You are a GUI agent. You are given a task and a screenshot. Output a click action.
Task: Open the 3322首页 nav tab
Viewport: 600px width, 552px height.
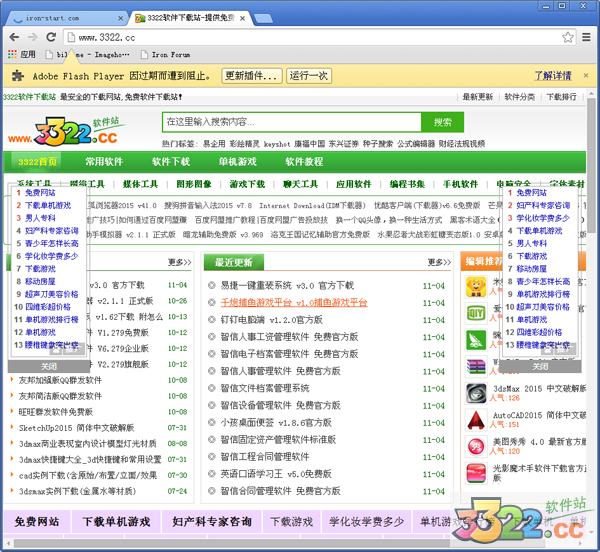[37, 161]
